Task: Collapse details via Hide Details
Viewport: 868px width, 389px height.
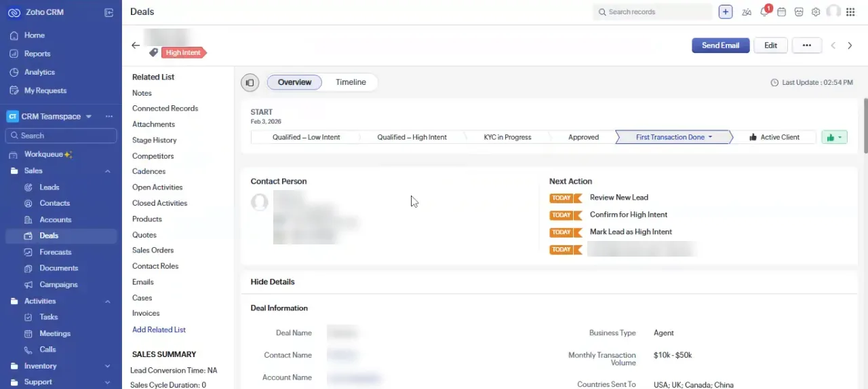Action: click(273, 282)
